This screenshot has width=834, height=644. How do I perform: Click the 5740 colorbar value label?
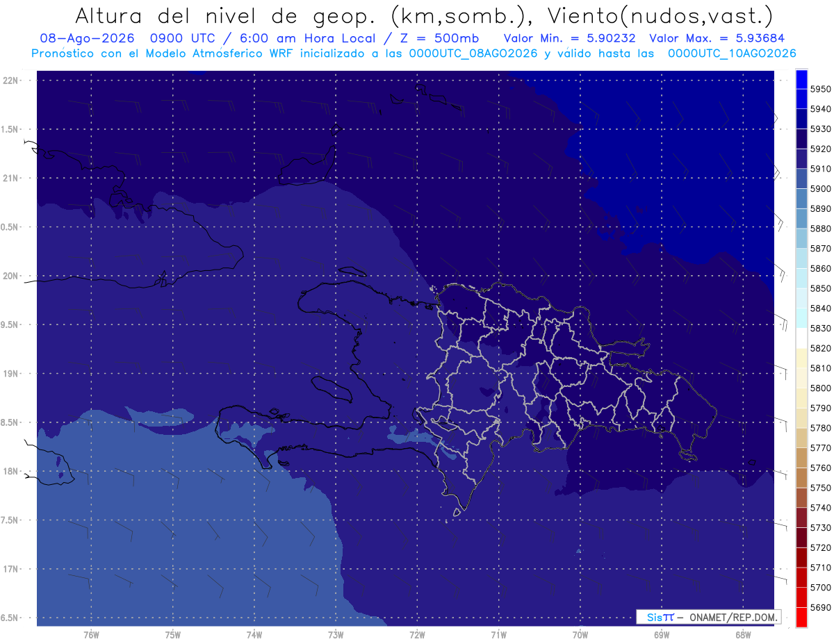821,508
